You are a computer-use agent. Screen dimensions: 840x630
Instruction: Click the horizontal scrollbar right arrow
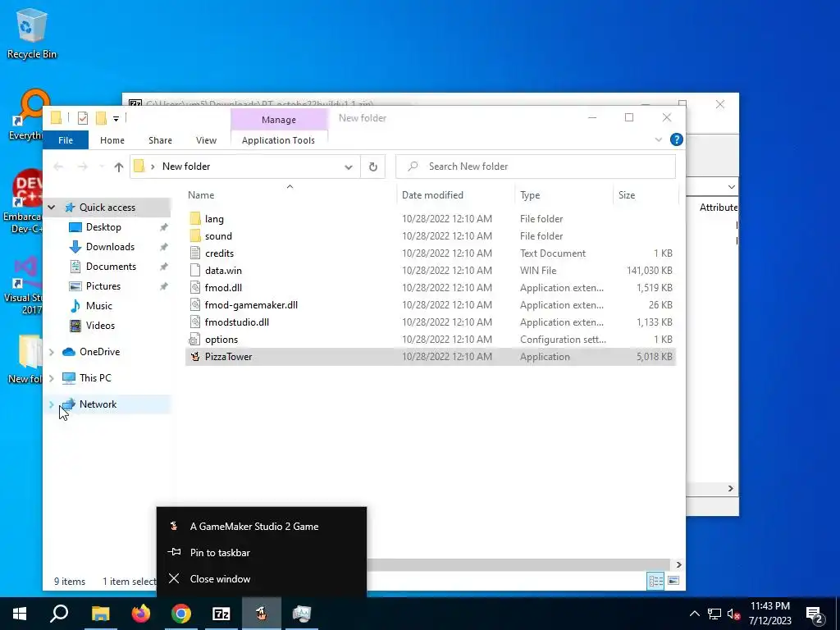click(678, 564)
